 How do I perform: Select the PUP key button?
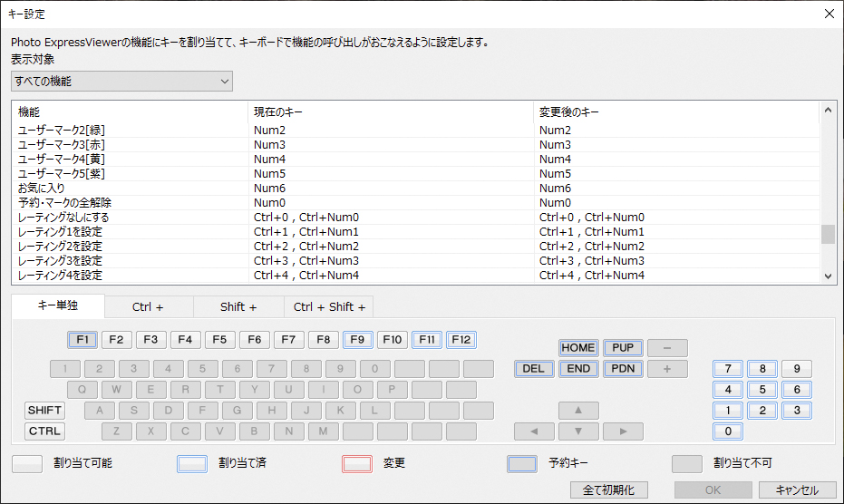pos(623,348)
